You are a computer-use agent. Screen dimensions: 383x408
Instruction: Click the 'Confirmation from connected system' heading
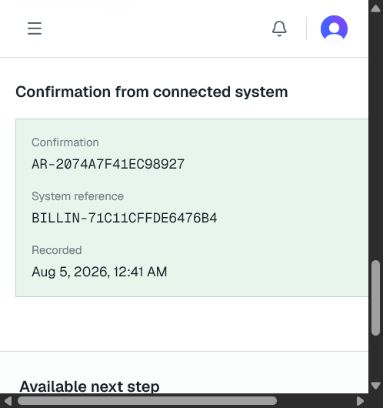pyautogui.click(x=152, y=92)
